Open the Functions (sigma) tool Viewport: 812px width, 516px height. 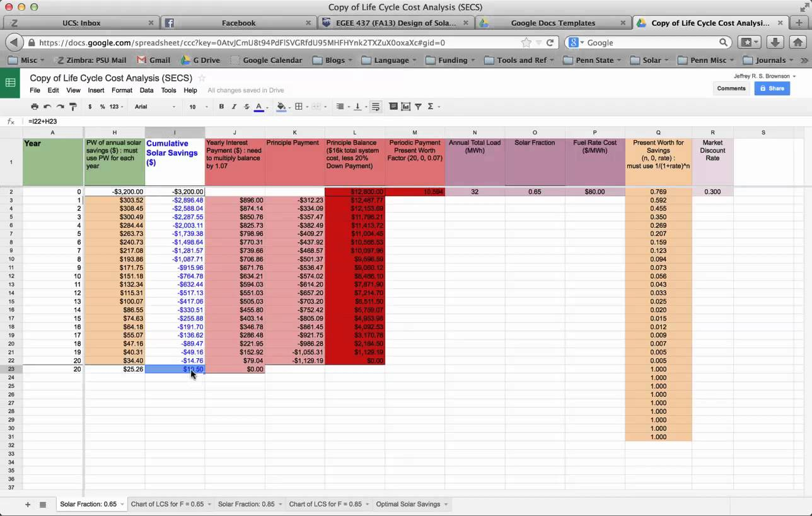[429, 106]
